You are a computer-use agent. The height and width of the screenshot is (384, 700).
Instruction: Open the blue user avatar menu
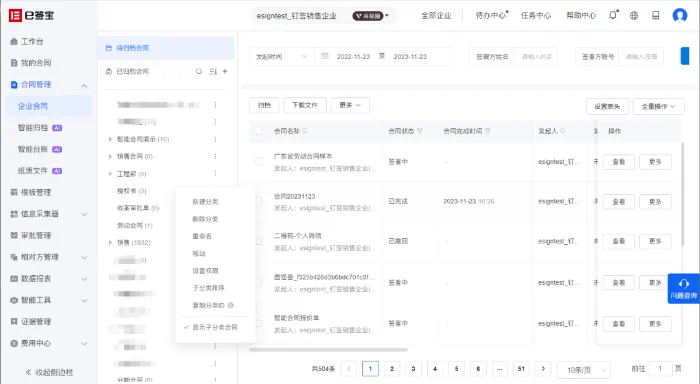(679, 15)
